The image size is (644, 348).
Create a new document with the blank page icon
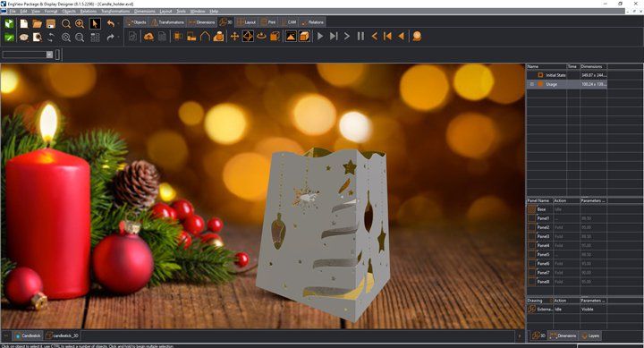[x=24, y=24]
